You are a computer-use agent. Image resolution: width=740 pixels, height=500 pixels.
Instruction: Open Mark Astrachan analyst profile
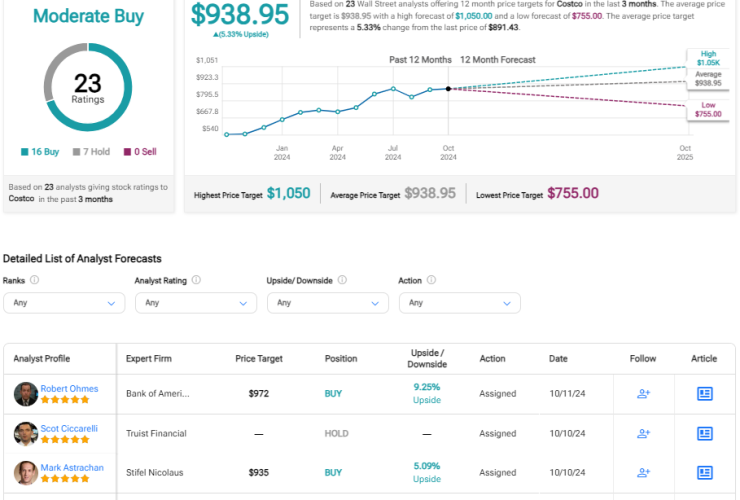click(72, 467)
